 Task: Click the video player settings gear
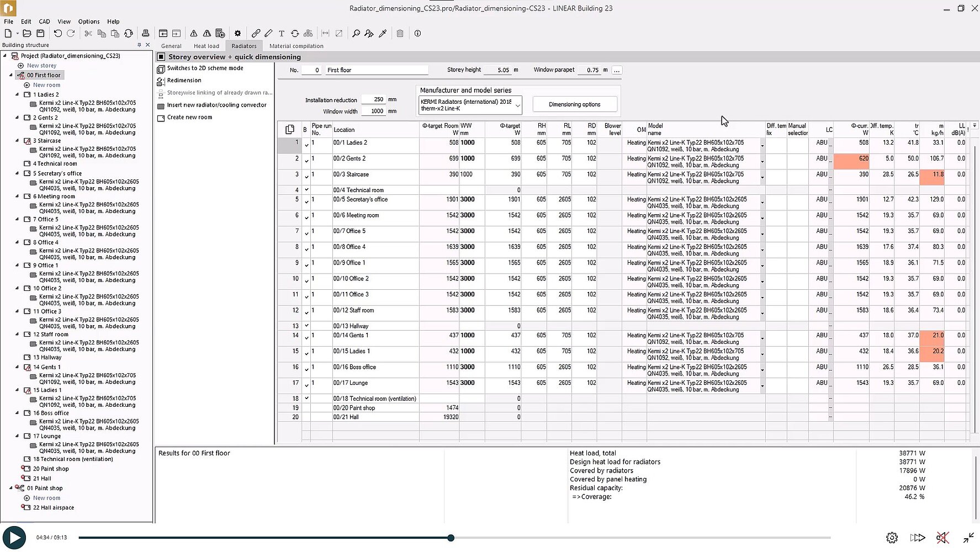pyautogui.click(x=892, y=538)
